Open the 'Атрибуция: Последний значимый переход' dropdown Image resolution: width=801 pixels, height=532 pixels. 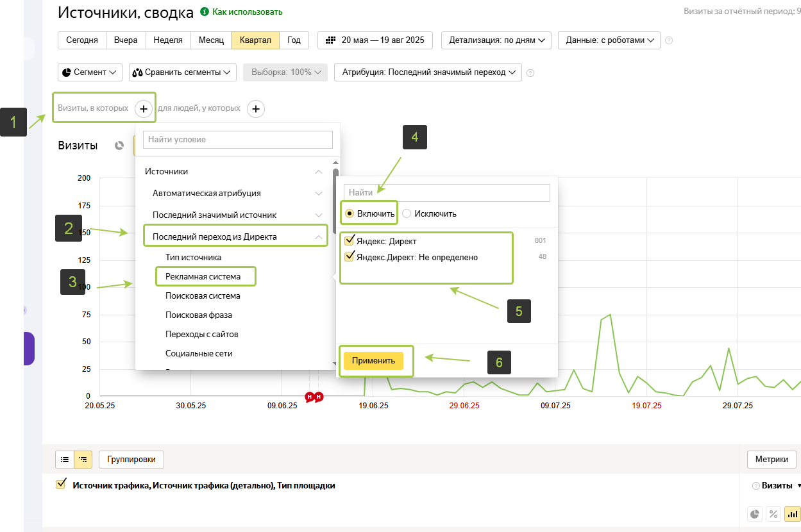point(428,72)
